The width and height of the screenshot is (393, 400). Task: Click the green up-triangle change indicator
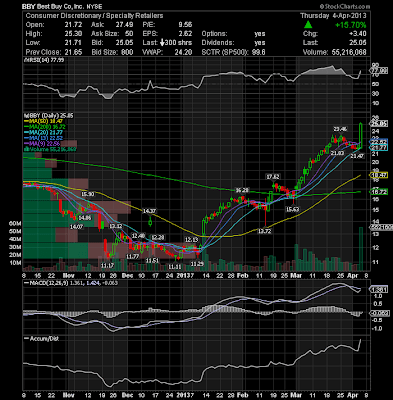pyautogui.click(x=308, y=25)
